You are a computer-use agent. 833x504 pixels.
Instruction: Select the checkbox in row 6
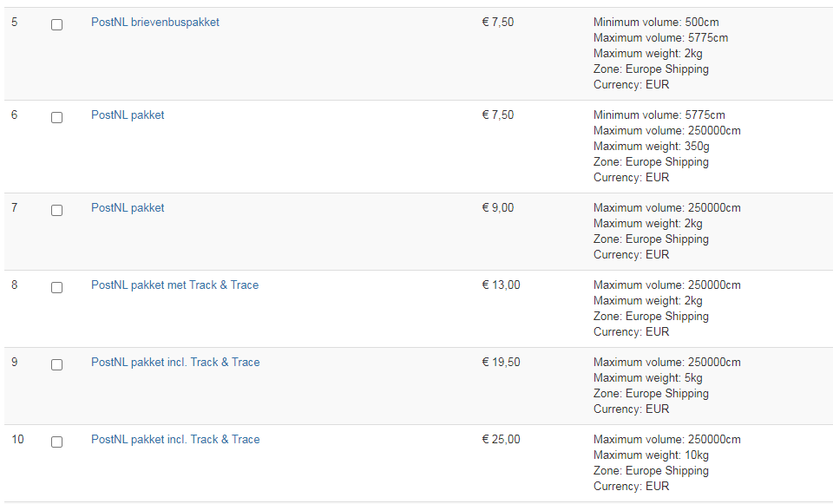[x=56, y=118]
